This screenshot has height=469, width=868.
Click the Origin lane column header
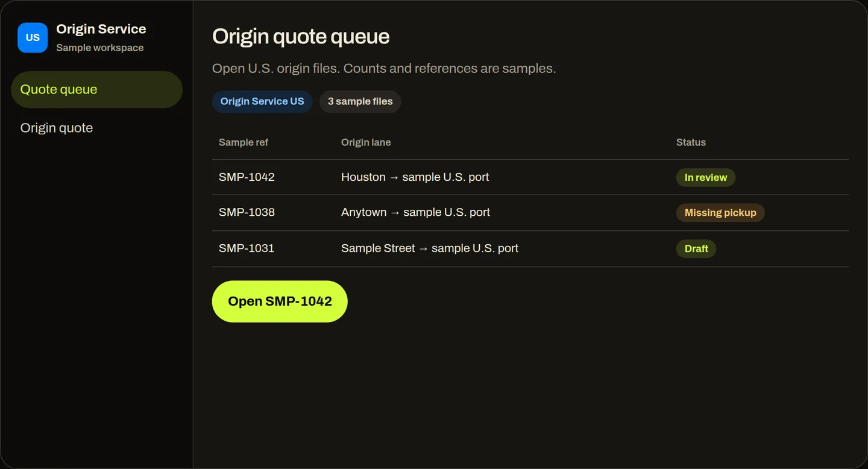click(x=366, y=142)
